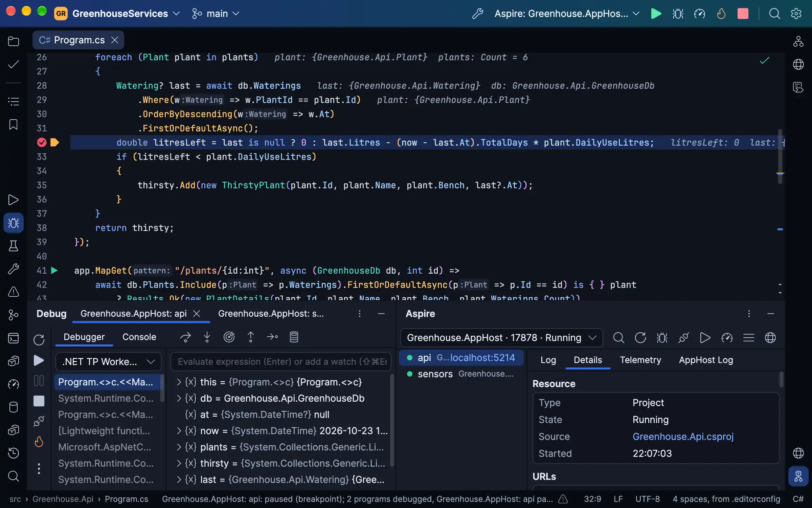Switch to the Console tab
Viewport: 812px width, 508px height.
(139, 337)
